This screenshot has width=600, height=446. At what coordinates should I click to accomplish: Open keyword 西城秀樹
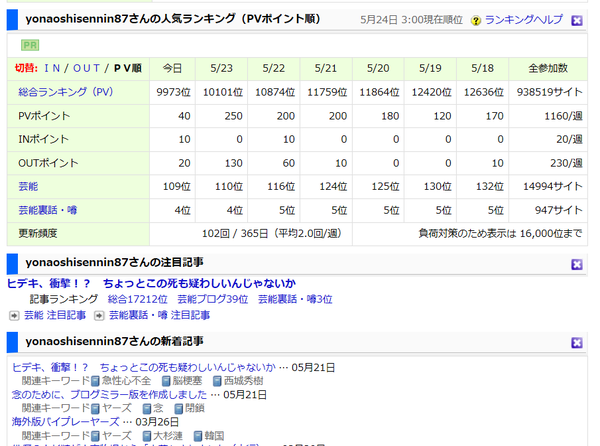243,381
